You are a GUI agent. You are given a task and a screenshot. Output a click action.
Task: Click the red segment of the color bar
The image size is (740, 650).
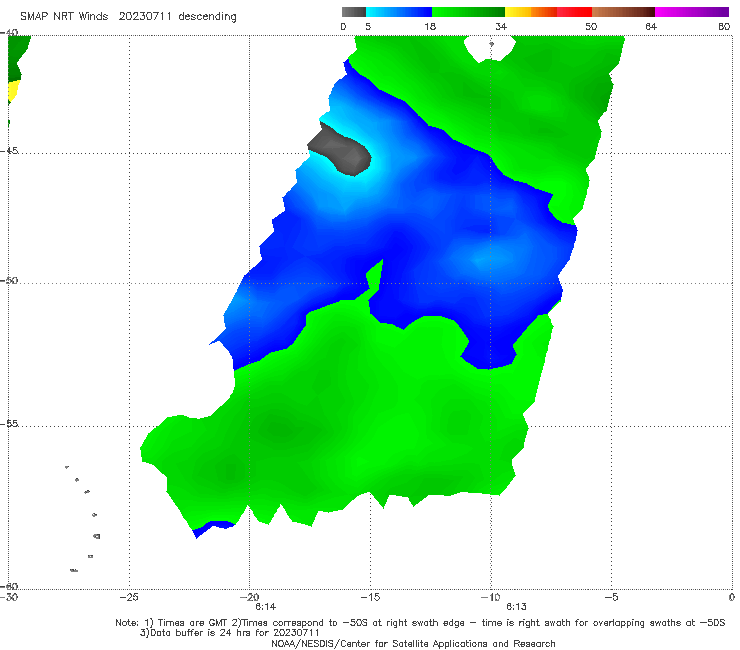coord(574,12)
